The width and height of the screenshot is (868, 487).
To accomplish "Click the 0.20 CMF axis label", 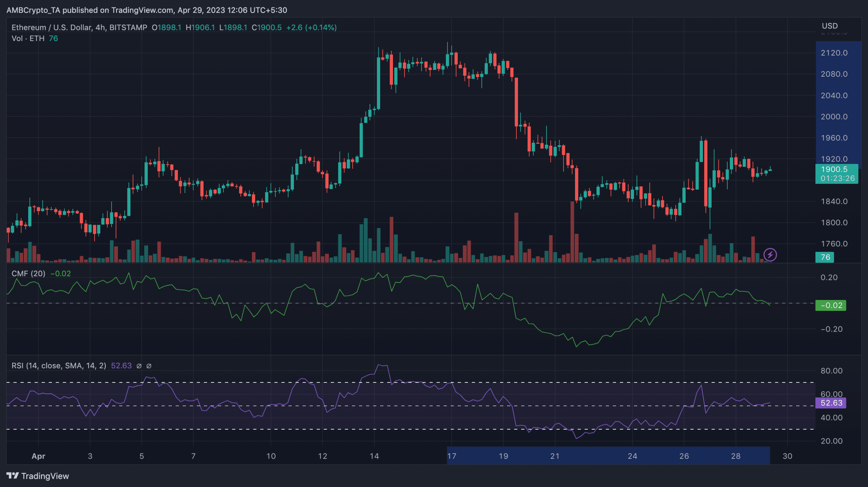I will (829, 278).
